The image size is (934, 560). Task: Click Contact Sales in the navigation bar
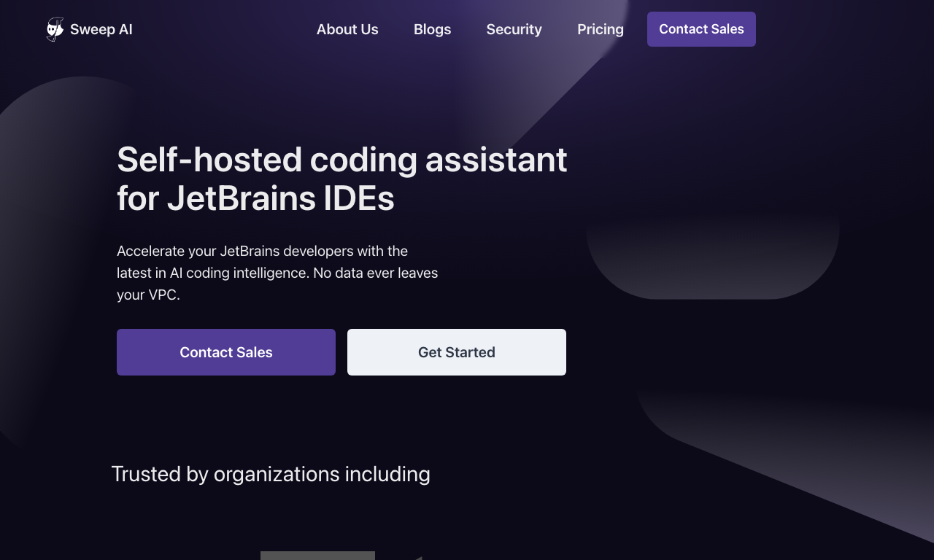click(x=701, y=29)
